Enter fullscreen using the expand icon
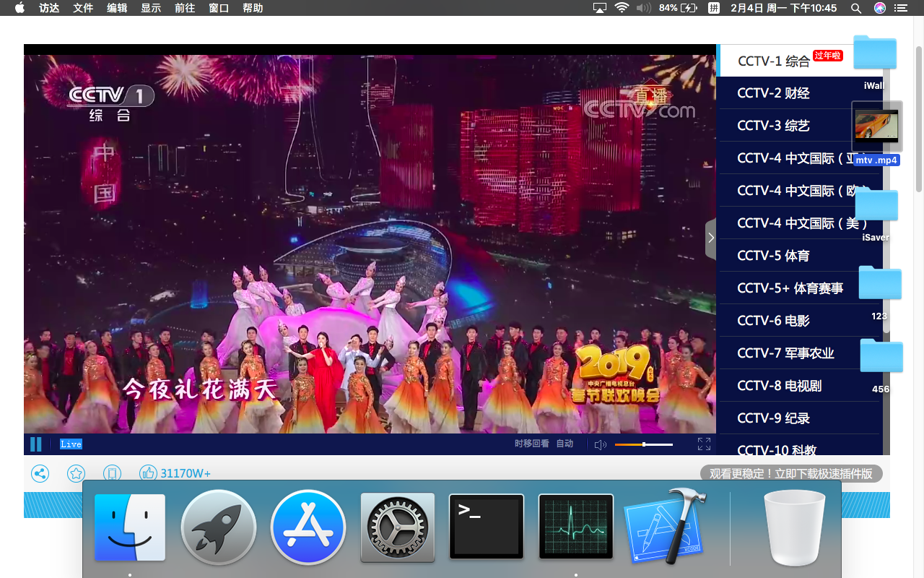 pos(704,444)
